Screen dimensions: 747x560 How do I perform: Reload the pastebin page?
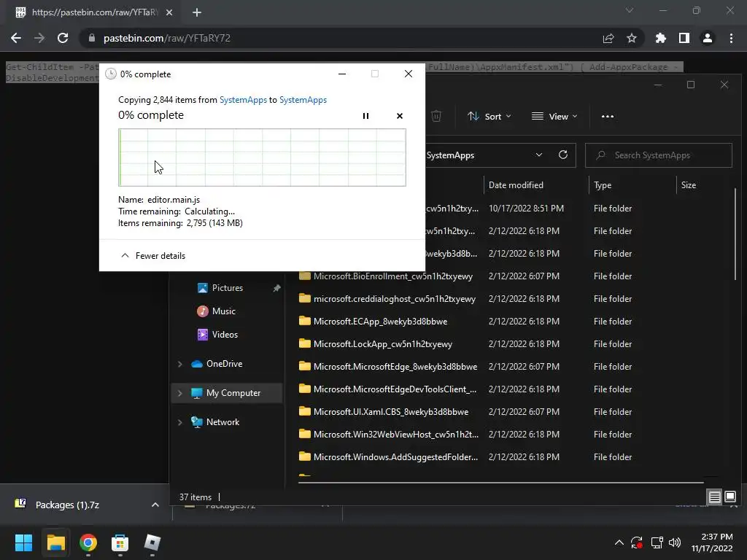click(63, 38)
